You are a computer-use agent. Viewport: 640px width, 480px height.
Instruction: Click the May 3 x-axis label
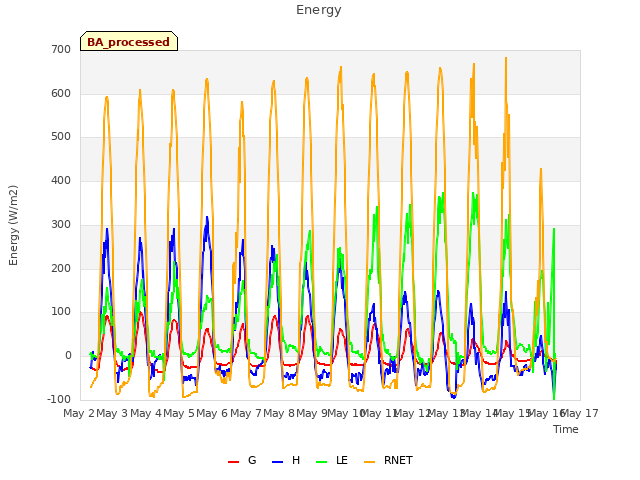tap(112, 413)
